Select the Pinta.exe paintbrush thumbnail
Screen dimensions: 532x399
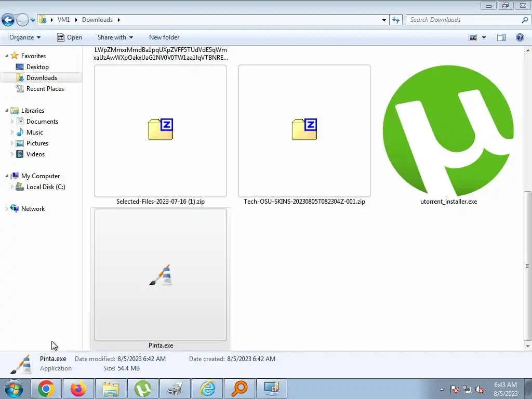tap(161, 275)
